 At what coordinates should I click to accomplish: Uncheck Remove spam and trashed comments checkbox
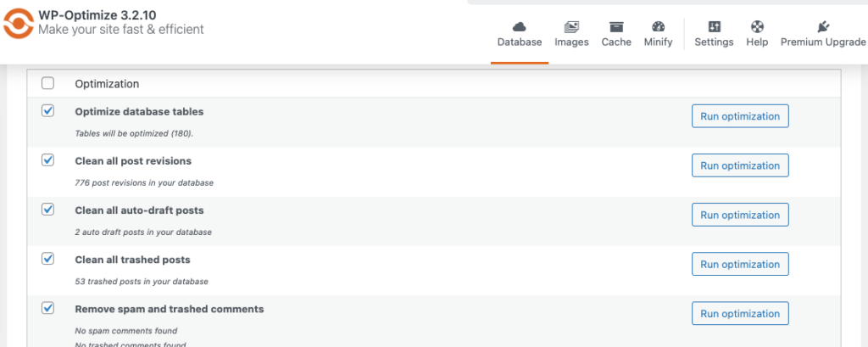coord(48,308)
